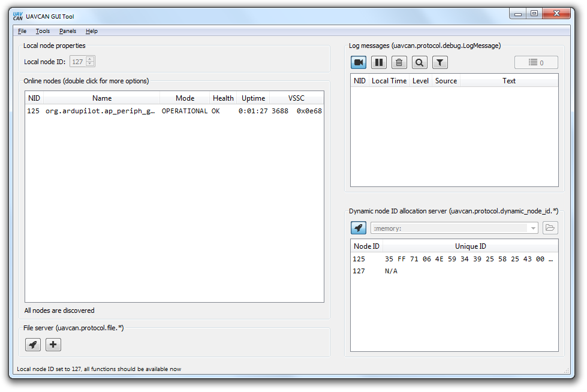Start the file server rocket button
The height and width of the screenshot is (392, 587).
pos(33,345)
